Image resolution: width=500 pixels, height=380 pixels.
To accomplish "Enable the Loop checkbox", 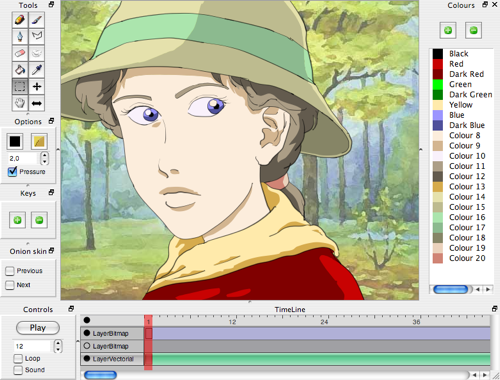I will (x=18, y=359).
